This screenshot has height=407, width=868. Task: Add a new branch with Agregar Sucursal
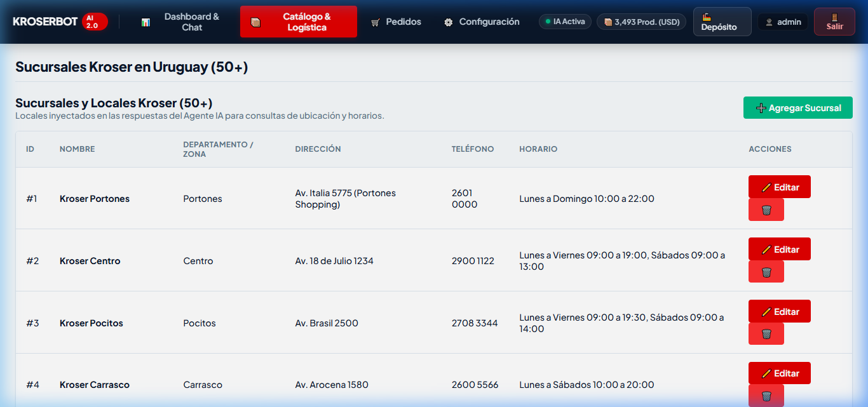(x=798, y=108)
